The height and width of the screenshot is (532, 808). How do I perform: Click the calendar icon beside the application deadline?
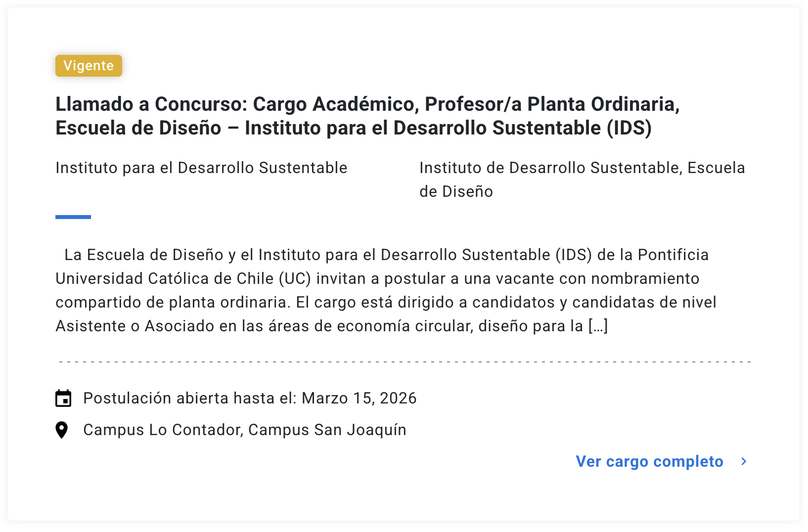point(63,398)
